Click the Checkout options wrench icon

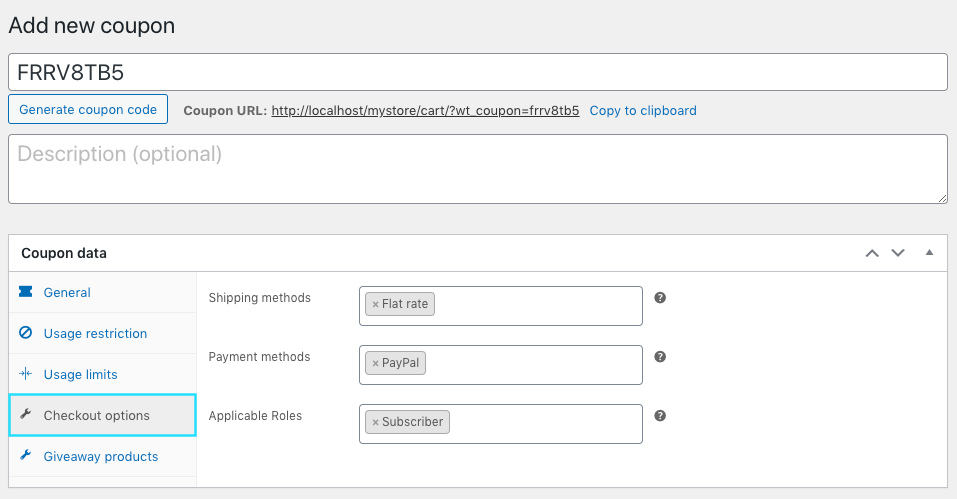pos(26,414)
